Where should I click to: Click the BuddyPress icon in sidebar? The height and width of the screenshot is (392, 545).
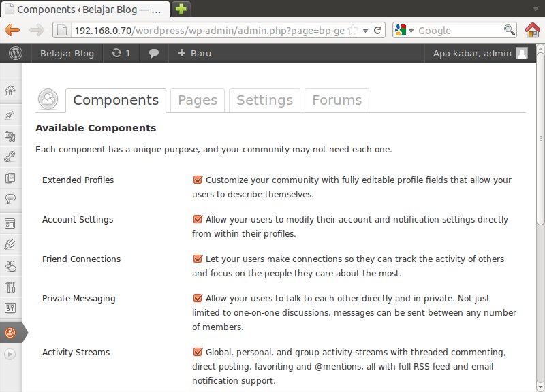(x=10, y=333)
